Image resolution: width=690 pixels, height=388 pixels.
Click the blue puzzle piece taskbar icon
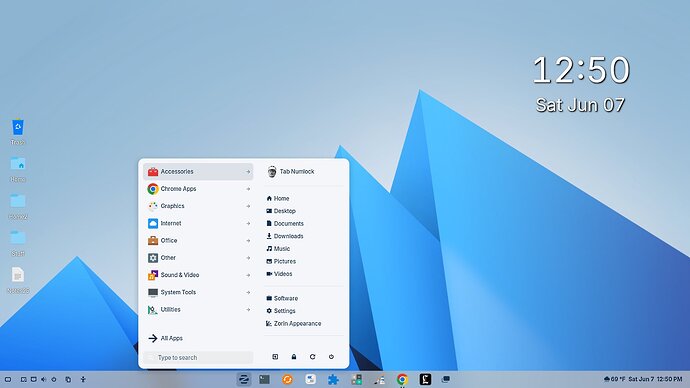333,379
